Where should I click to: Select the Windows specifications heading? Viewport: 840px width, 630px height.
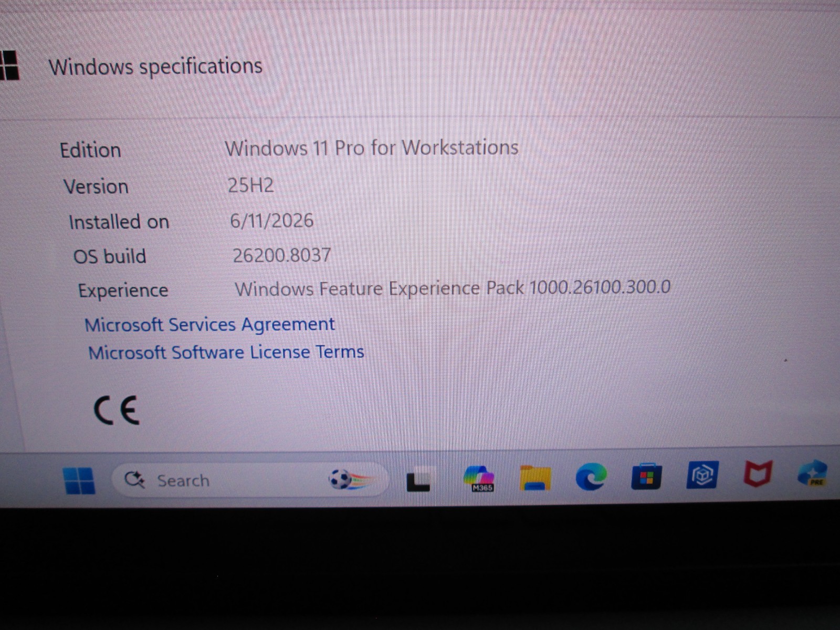[155, 67]
